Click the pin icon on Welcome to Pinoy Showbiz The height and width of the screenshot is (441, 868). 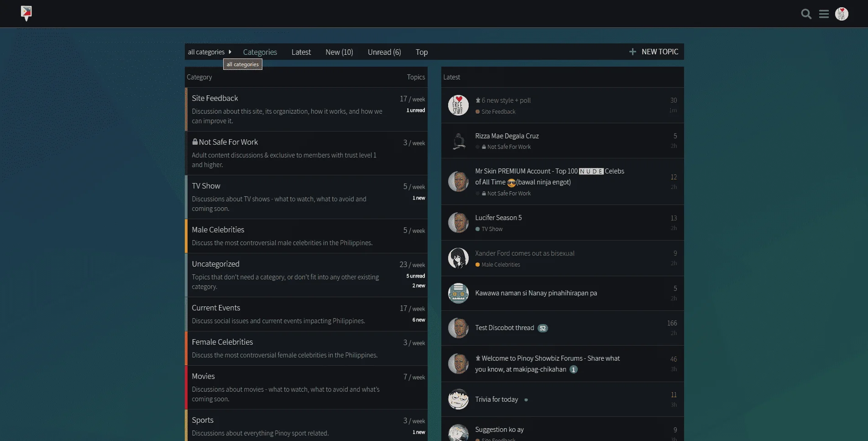pyautogui.click(x=478, y=358)
